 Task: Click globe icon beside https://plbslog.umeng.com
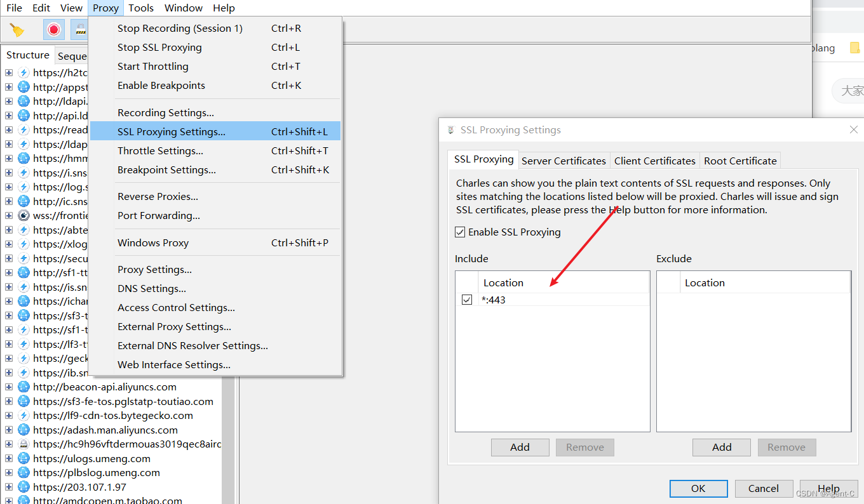coord(24,472)
